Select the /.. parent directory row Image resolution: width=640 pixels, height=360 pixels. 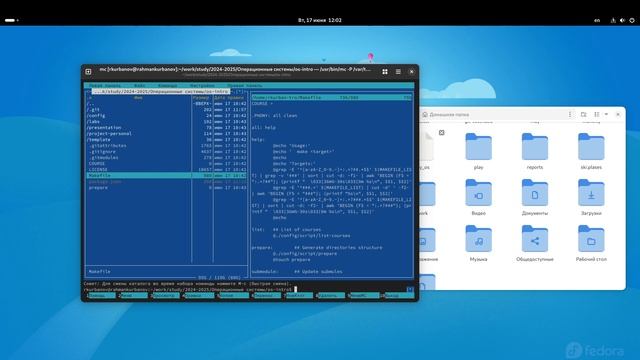click(167, 104)
